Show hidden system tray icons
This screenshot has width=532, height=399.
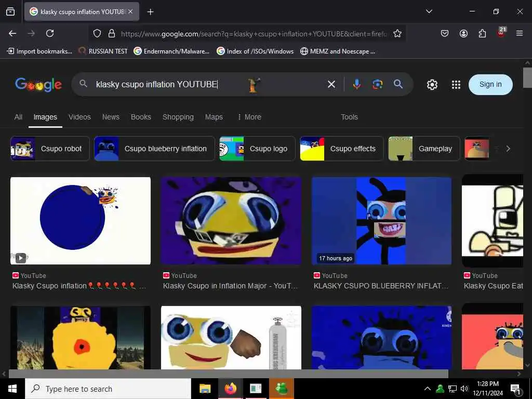tap(427, 389)
